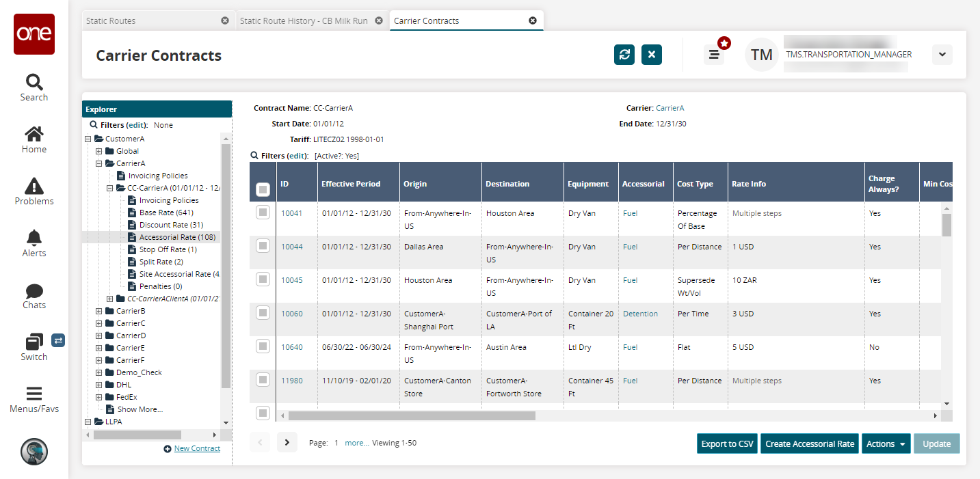Expand the user profile dropdown chevron

(x=942, y=55)
